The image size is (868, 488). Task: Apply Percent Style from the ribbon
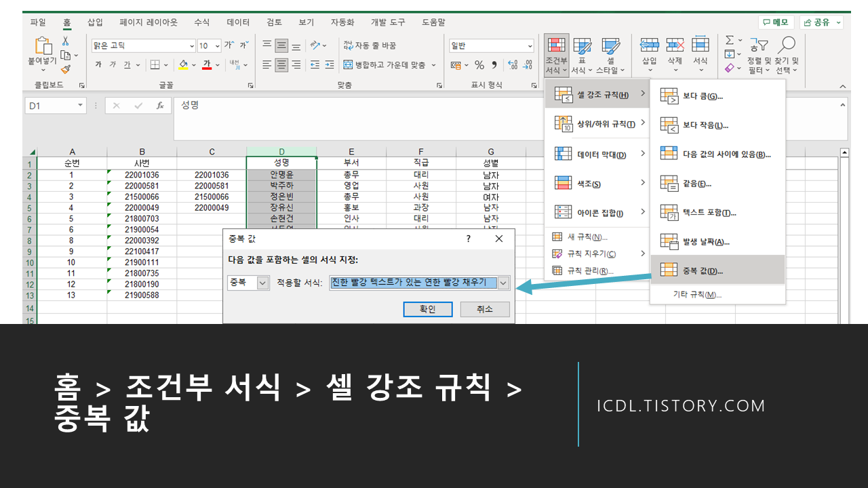pyautogui.click(x=479, y=64)
